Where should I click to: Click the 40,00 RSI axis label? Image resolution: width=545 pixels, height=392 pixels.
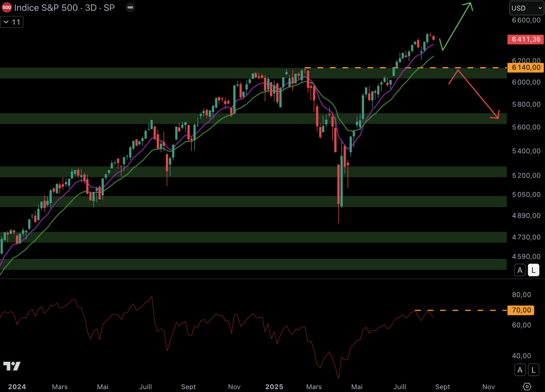click(x=521, y=356)
